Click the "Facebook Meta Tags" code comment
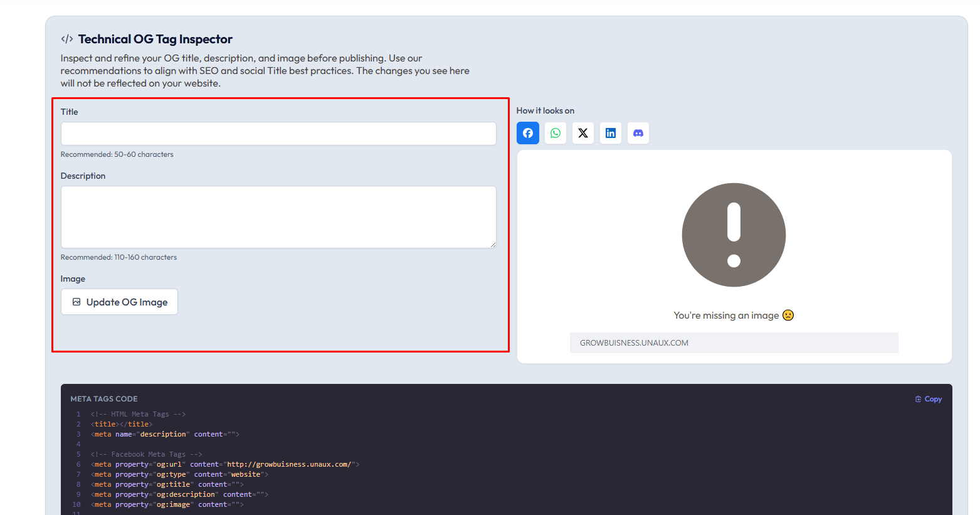The image size is (980, 515). click(x=147, y=454)
